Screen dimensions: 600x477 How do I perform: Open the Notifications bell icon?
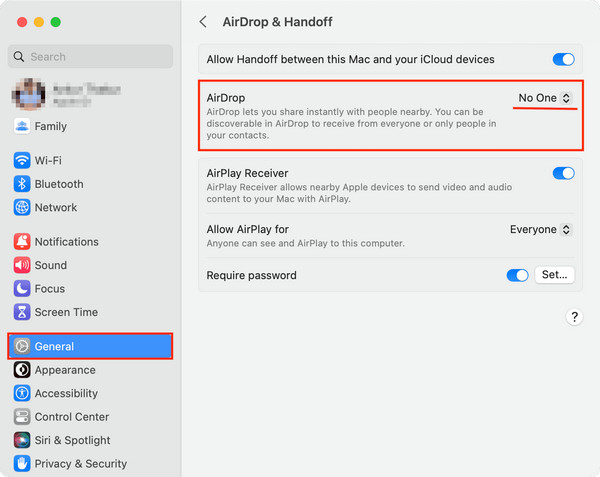click(22, 242)
